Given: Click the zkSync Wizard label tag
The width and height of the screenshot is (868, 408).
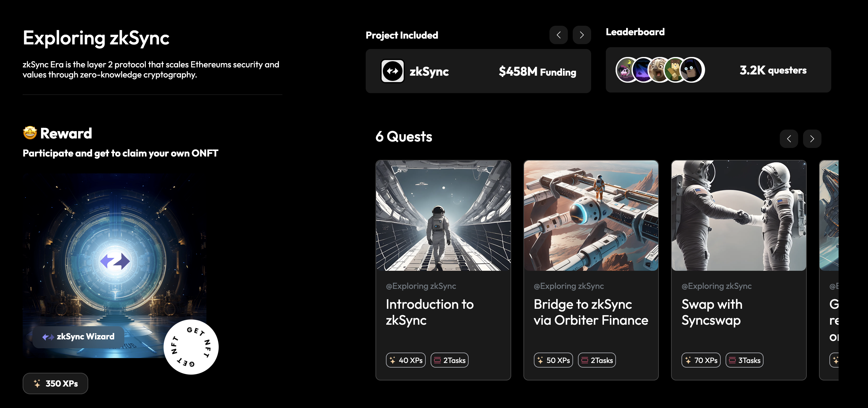Looking at the screenshot, I should point(78,337).
